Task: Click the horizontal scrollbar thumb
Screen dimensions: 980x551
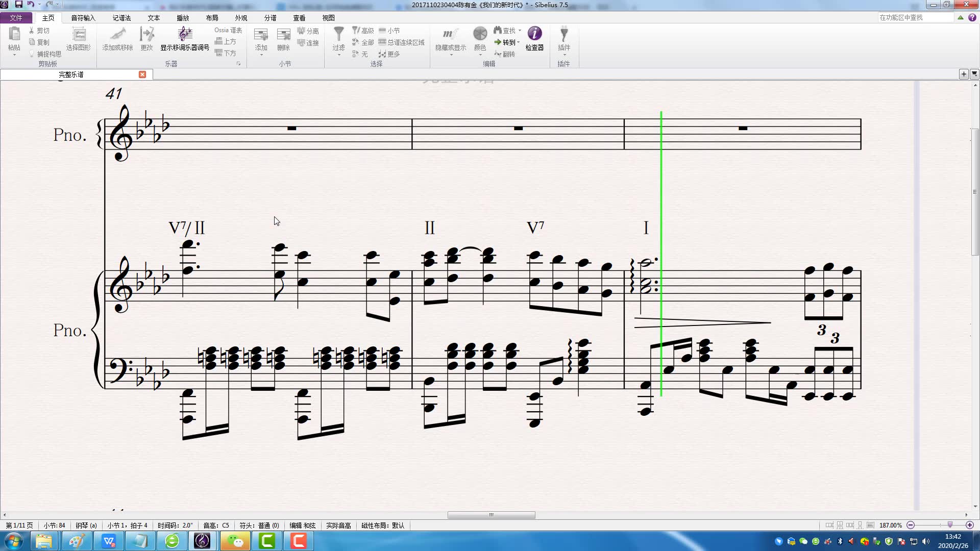Action: (x=491, y=515)
